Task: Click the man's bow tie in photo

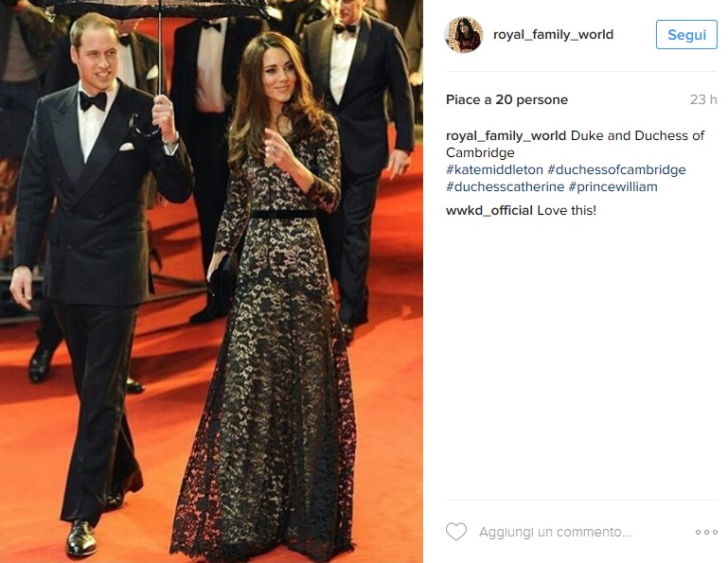Action: (93, 101)
